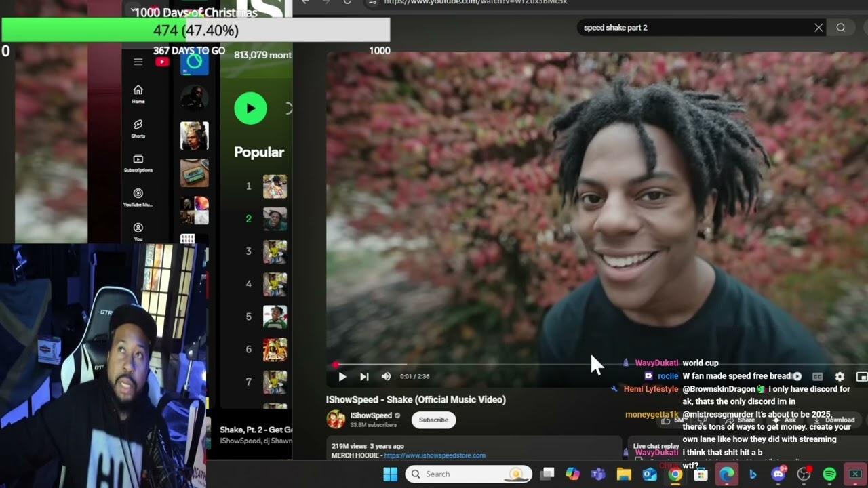Open Windows Start menu
Screen dimensions: 868x488
(390, 474)
